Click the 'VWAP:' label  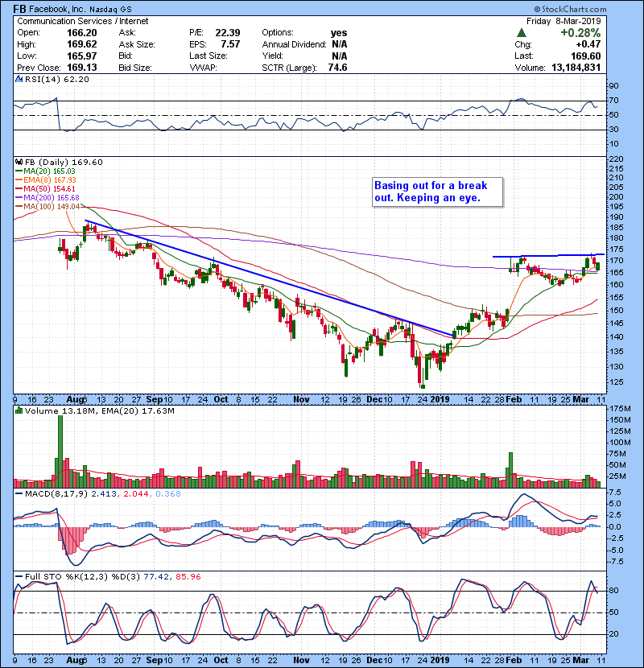[204, 68]
